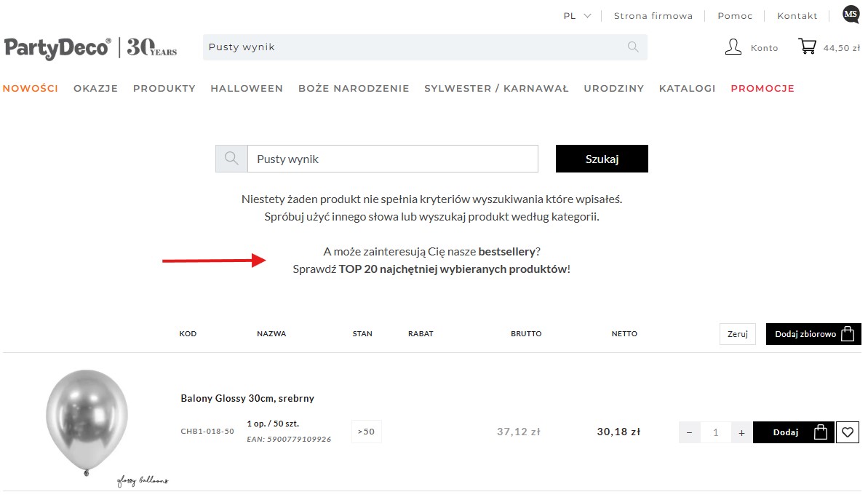Open the PRODUKTY menu
Screen dimensions: 868x500
point(164,89)
